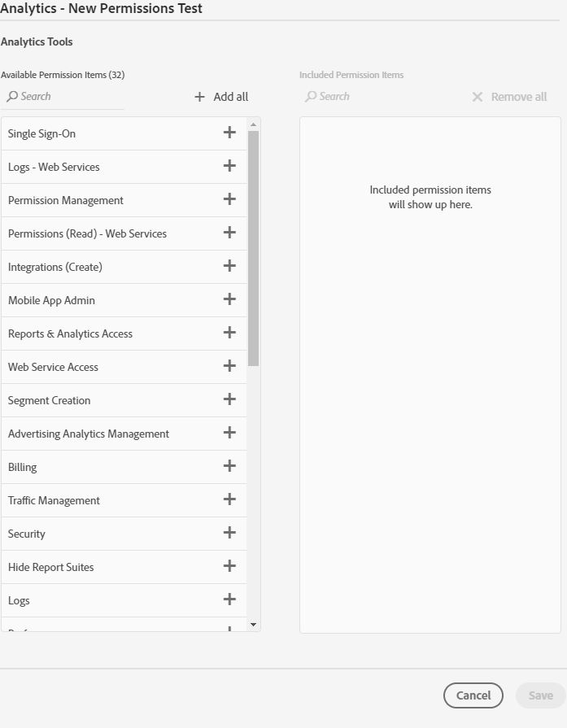Select the Hide Report Suites text
This screenshot has width=567, height=728.
pos(51,568)
